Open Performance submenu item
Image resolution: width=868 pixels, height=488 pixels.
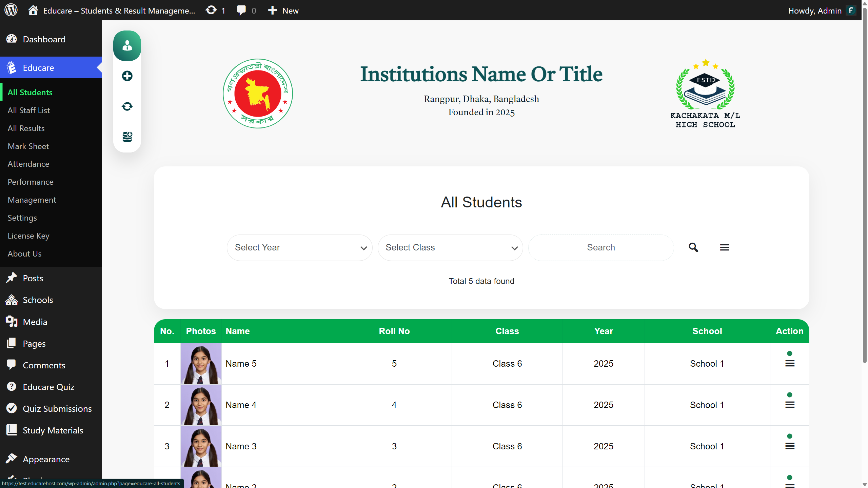pos(31,182)
